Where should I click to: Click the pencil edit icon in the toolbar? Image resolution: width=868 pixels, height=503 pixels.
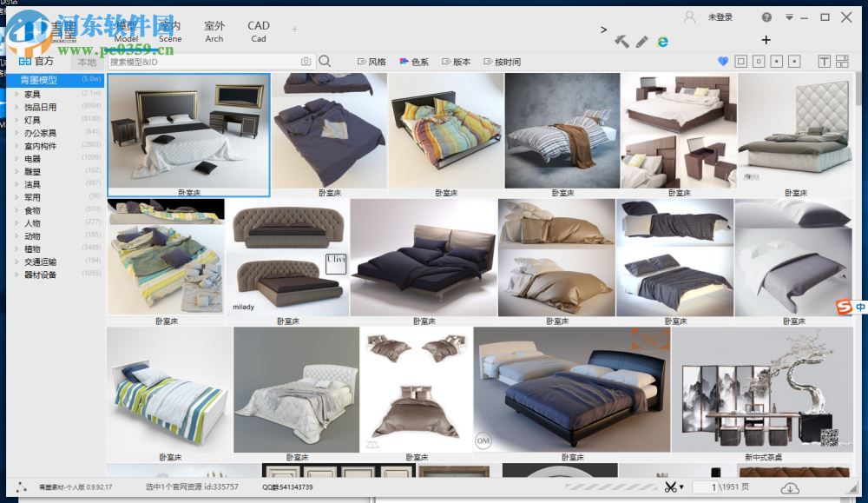(641, 40)
